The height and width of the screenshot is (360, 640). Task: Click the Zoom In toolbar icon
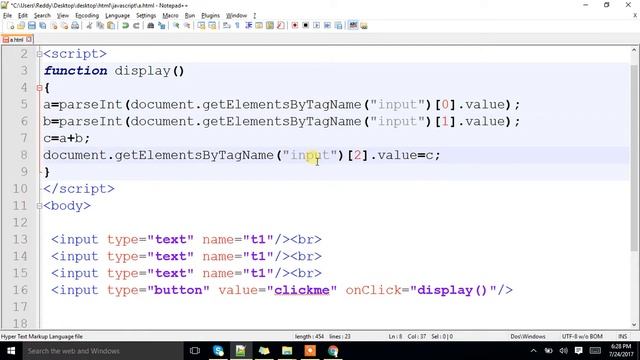pyautogui.click(x=176, y=26)
